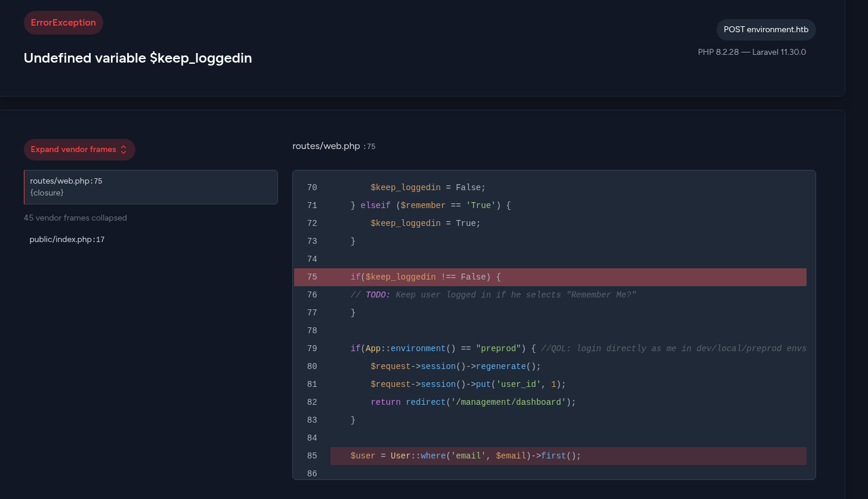Click line 81 session put 'user_id' statement
Viewport: 868px width, 499px height.
(x=468, y=385)
